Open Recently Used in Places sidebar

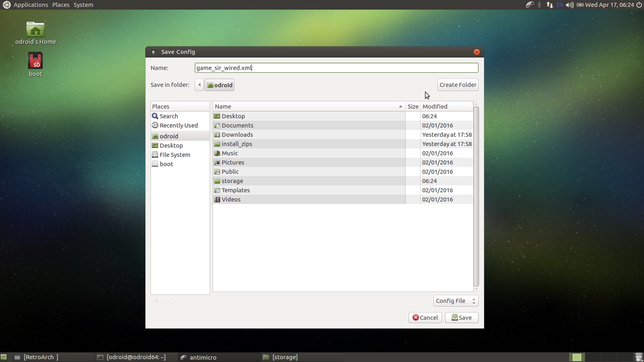click(178, 125)
